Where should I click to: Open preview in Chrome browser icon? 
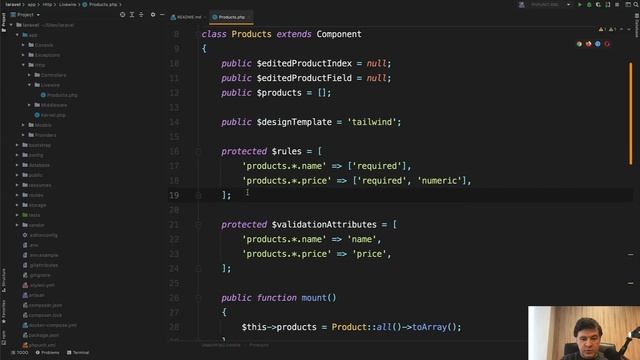(x=579, y=44)
